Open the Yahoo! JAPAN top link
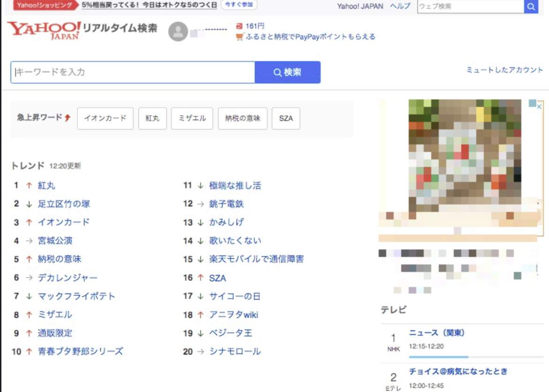Screen dimensions: 549x392 [x=360, y=6]
